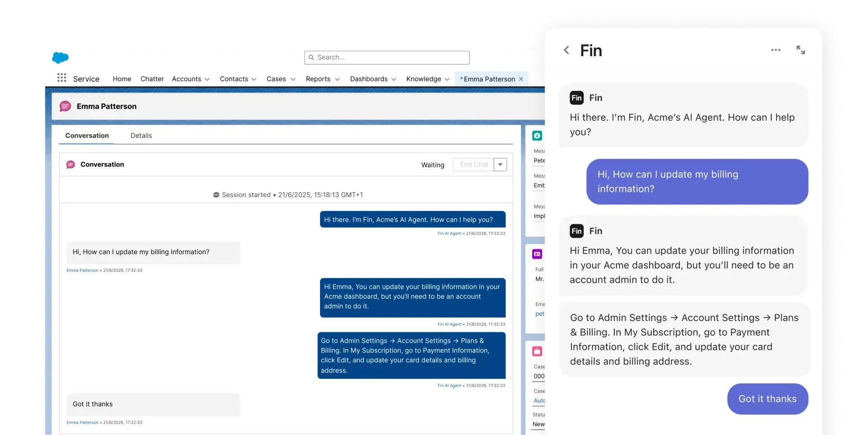
Task: Click the Salesforce cloud logo
Action: [x=60, y=57]
